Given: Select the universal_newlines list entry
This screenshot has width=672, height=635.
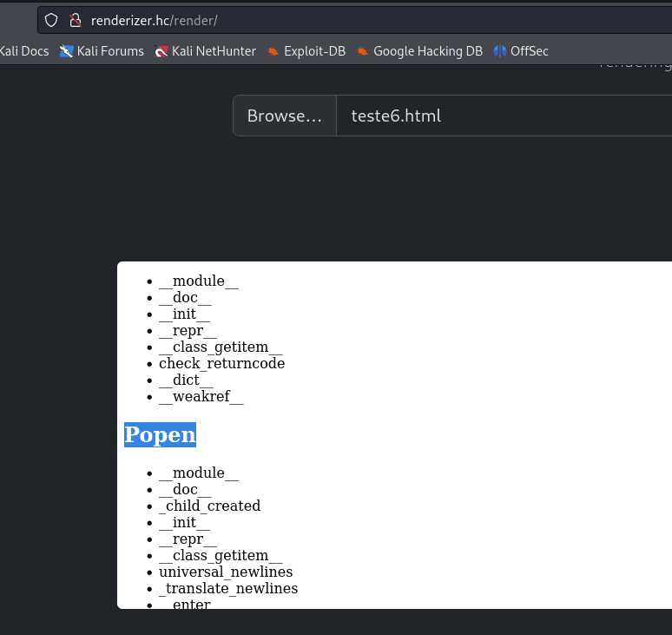Looking at the screenshot, I should click(226, 572).
